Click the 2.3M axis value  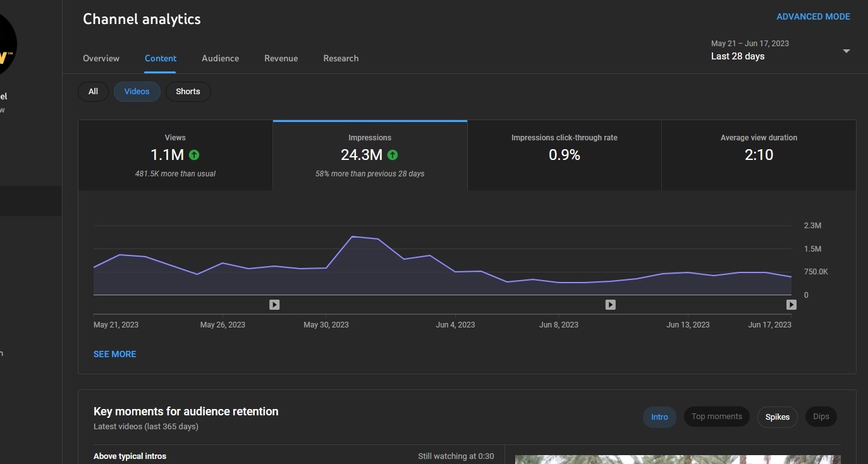[812, 226]
